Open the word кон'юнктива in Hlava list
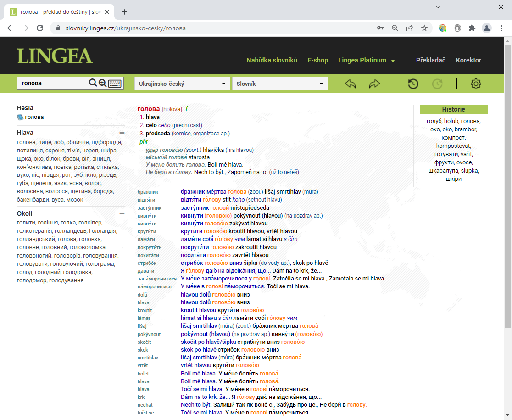 (x=34, y=167)
